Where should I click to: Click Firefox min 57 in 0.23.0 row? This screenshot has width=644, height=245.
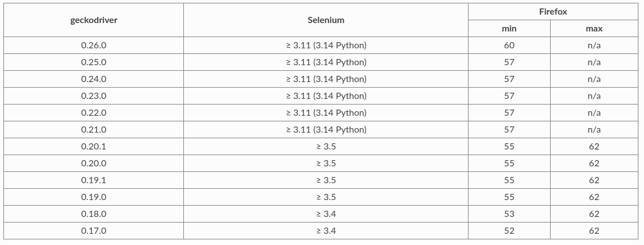point(509,96)
